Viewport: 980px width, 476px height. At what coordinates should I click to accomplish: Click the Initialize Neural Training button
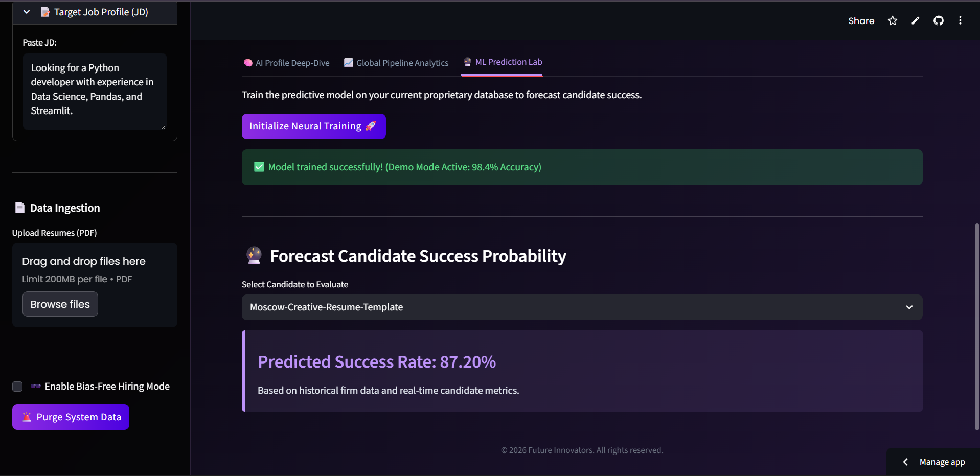point(313,126)
